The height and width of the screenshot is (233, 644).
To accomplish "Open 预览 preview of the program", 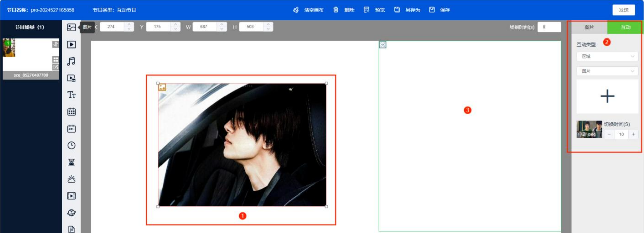I will point(375,10).
